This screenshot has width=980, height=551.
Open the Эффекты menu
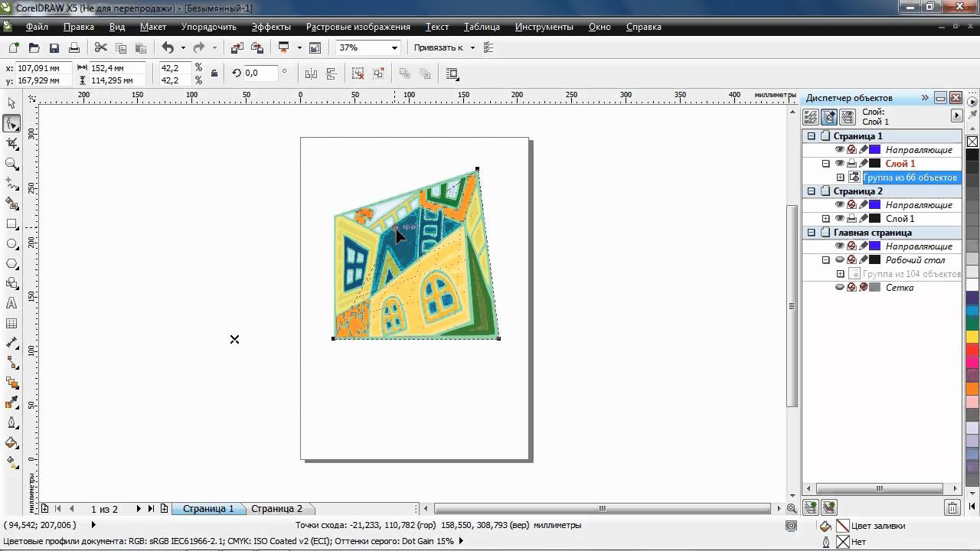tap(271, 27)
